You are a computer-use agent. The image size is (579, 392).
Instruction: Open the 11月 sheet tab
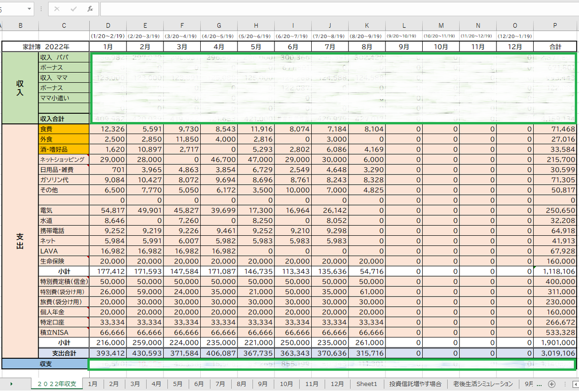pos(312,384)
